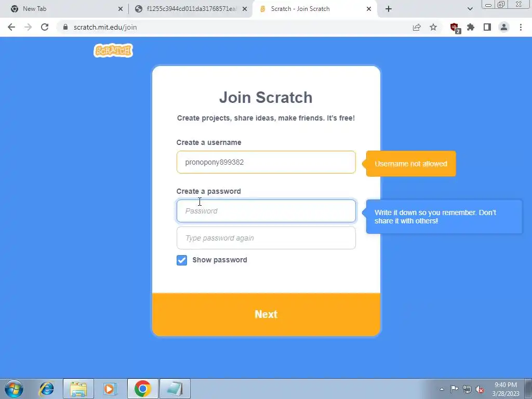The height and width of the screenshot is (399, 532).
Task: Click the browser forward arrow
Action: tap(28, 27)
